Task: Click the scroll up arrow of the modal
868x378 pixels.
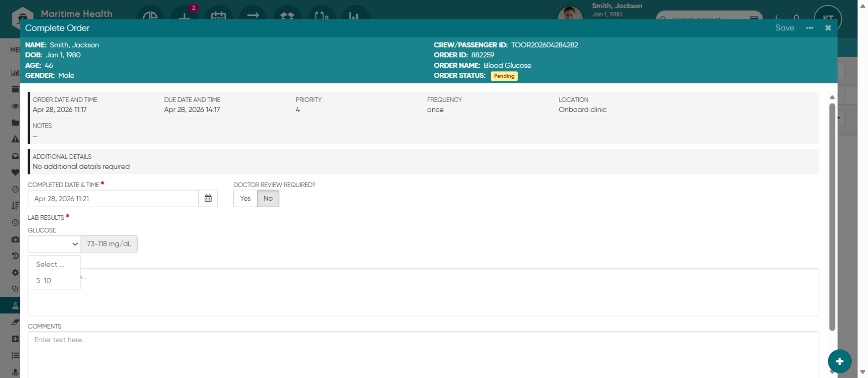Action: point(832,97)
